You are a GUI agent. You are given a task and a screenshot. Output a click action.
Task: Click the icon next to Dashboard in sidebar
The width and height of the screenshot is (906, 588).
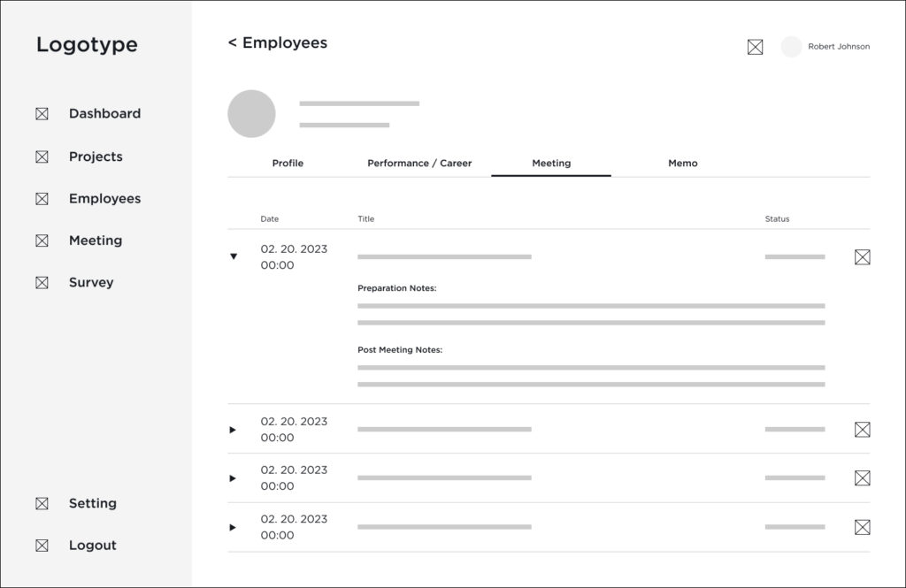[42, 114]
